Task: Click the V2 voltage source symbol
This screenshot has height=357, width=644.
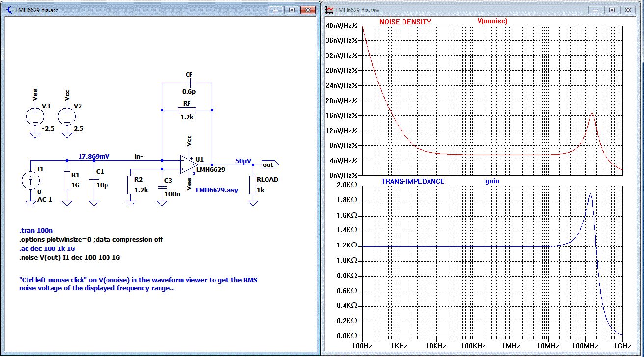Action: (66, 116)
